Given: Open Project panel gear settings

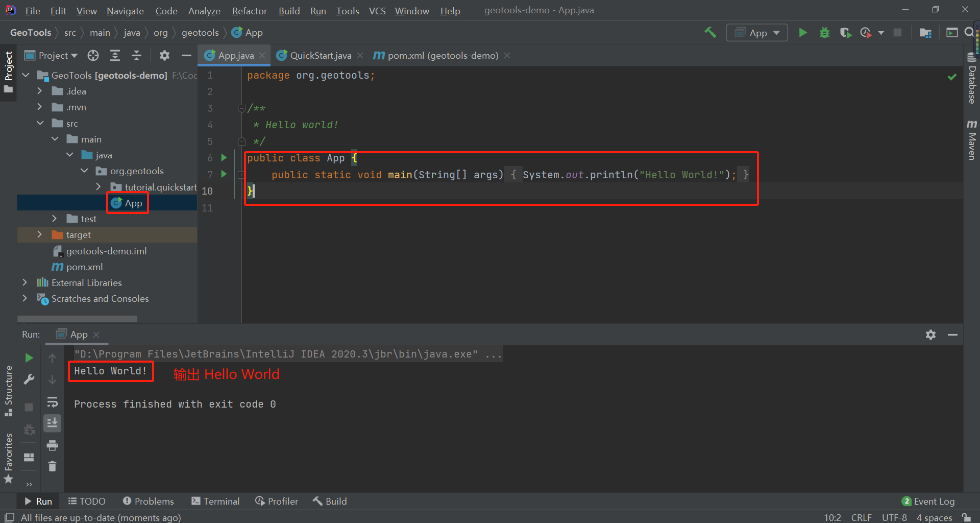Looking at the screenshot, I should click(164, 55).
